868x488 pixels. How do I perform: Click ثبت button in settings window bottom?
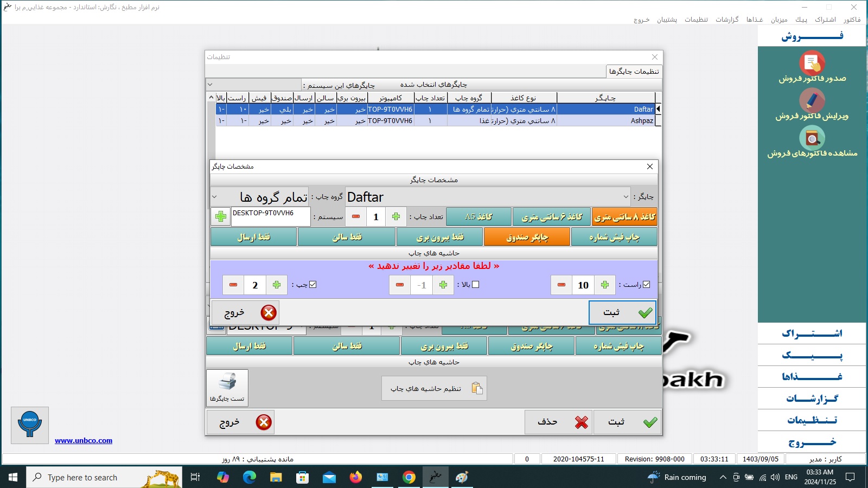click(627, 422)
